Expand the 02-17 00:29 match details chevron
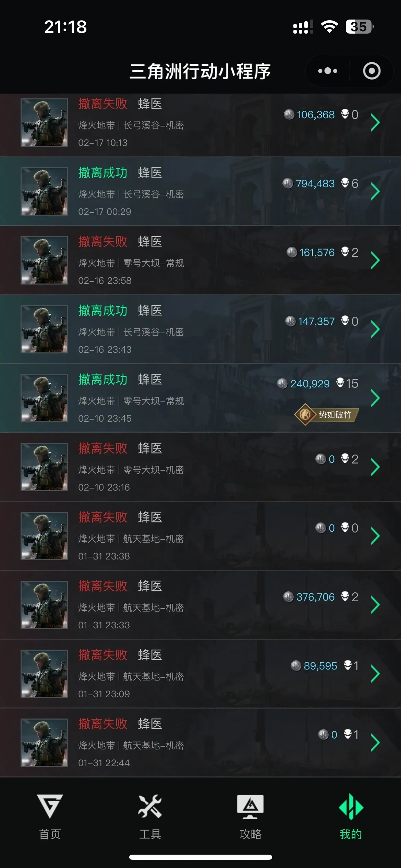 [x=375, y=192]
